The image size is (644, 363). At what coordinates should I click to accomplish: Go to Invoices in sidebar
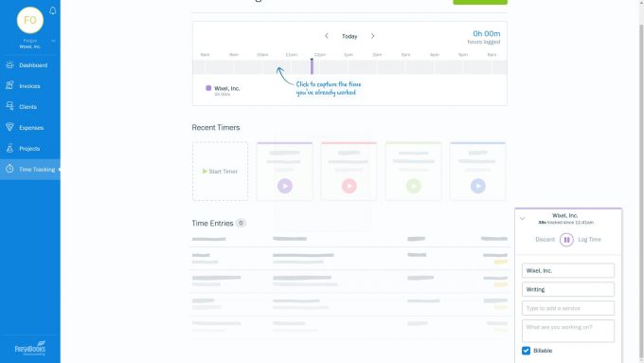[x=30, y=86]
